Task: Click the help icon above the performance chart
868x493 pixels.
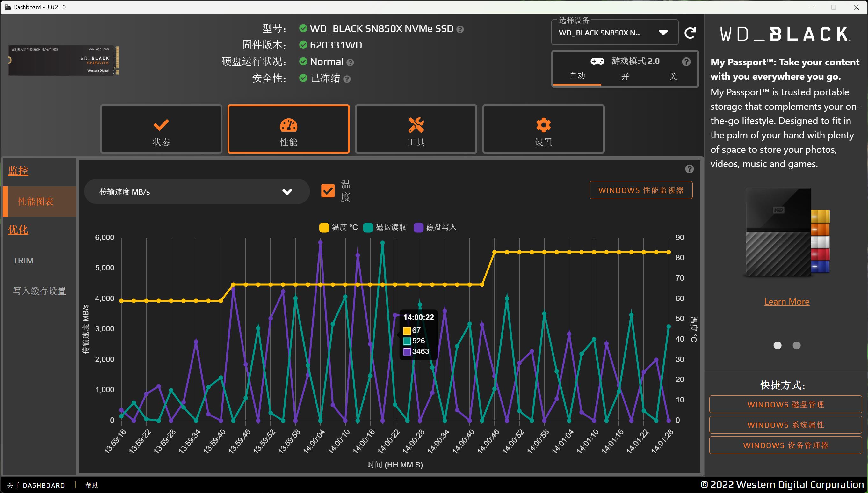Action: click(689, 169)
